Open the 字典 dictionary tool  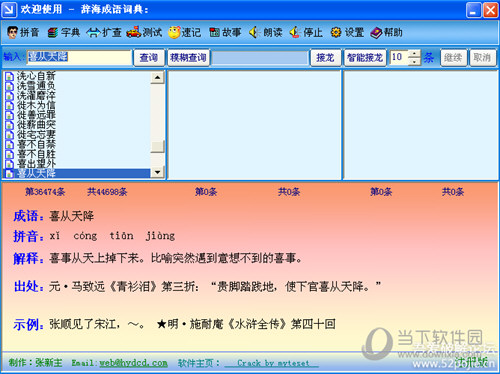[x=64, y=32]
